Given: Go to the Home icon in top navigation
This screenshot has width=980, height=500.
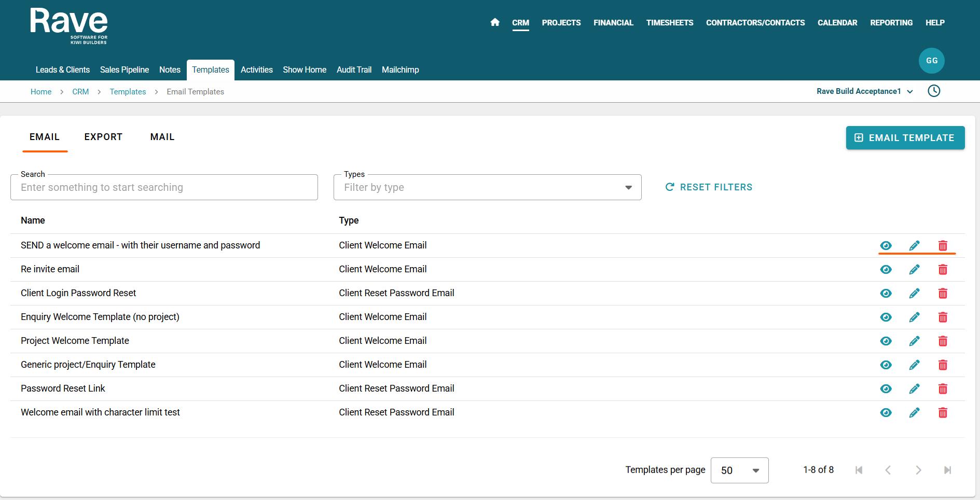Looking at the screenshot, I should tap(495, 22).
